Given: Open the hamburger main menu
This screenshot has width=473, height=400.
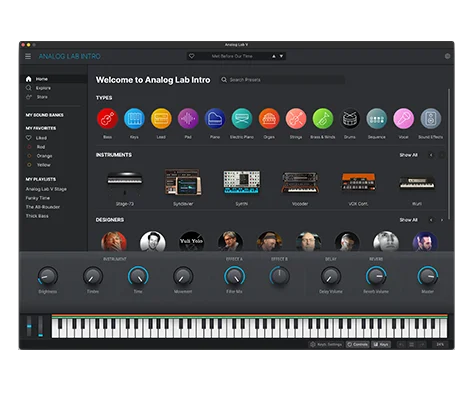Looking at the screenshot, I should point(28,56).
